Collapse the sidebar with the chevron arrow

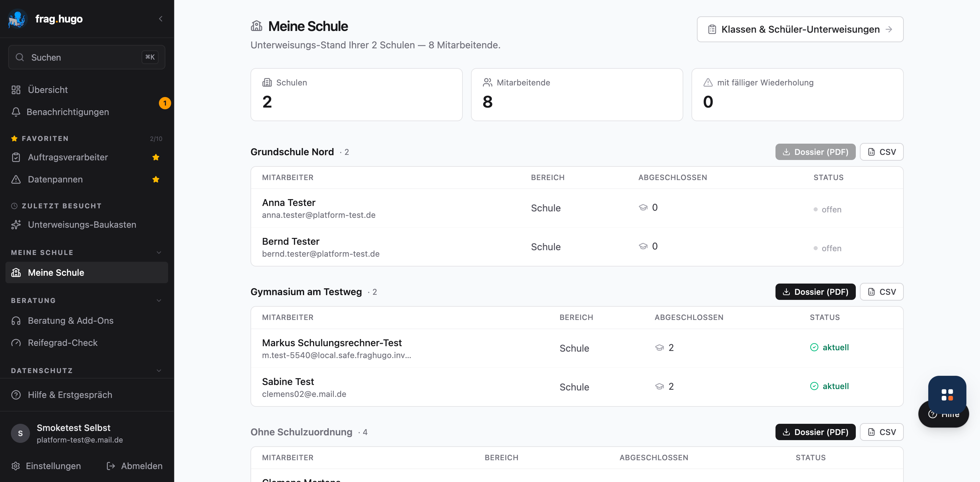point(161,19)
